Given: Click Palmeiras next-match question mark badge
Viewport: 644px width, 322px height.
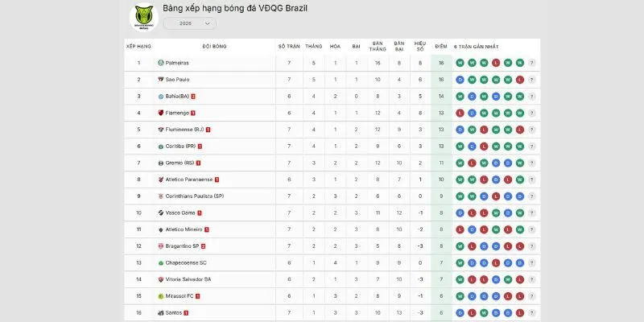Looking at the screenshot, I should click(532, 63).
